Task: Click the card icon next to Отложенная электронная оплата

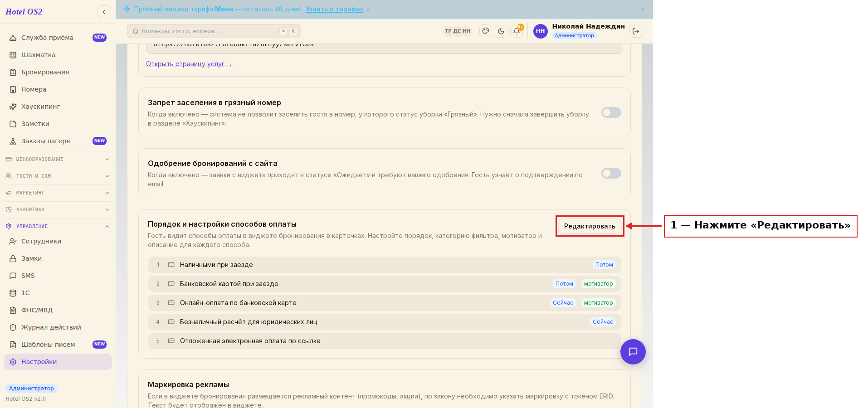Action: coord(171,341)
